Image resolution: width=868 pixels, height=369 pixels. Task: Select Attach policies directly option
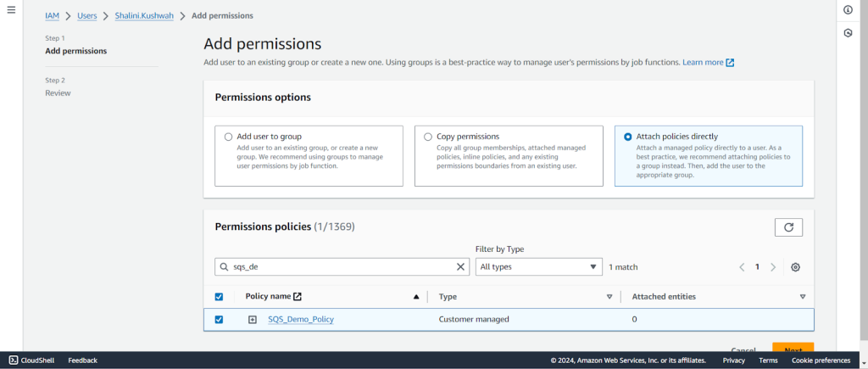pos(628,137)
